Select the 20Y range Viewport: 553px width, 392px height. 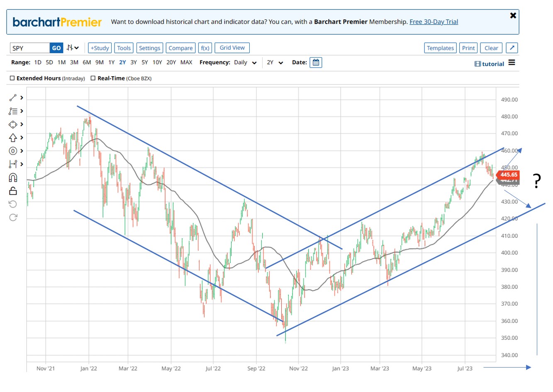[x=171, y=63]
